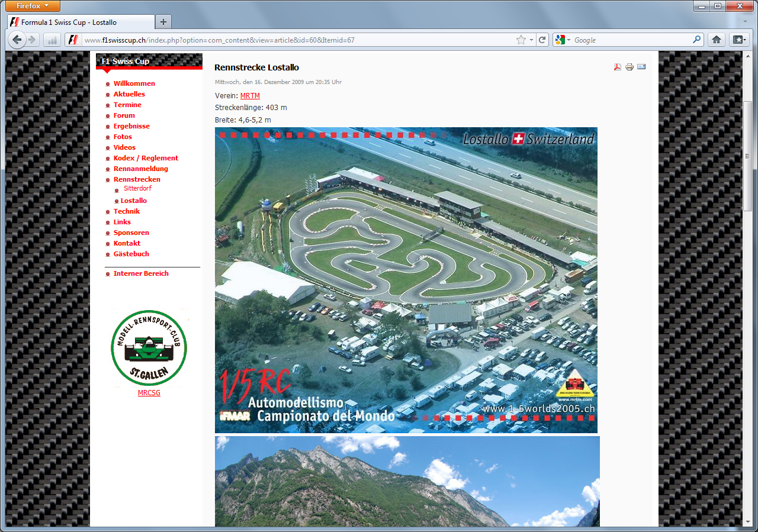Open a new tab with plus button
The height and width of the screenshot is (532, 758).
tap(163, 22)
